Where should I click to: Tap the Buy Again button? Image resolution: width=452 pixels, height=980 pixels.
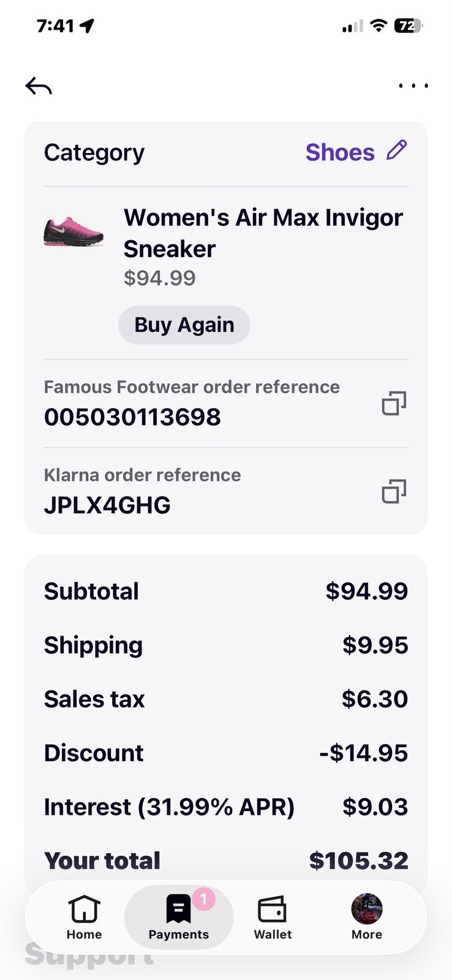184,325
